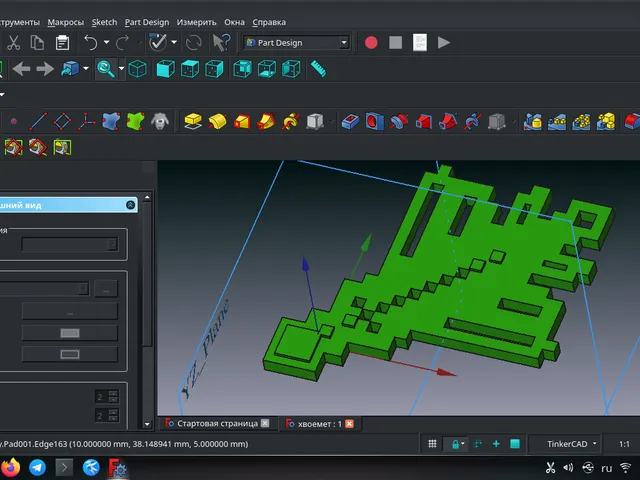Undo the last action

[91, 42]
